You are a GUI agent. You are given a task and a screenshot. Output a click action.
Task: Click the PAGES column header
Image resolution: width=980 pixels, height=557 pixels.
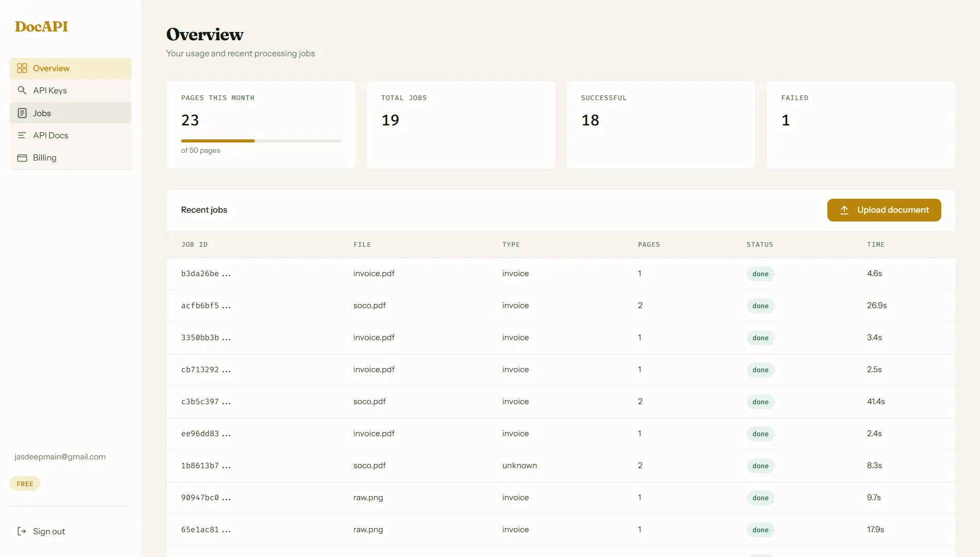pos(649,245)
